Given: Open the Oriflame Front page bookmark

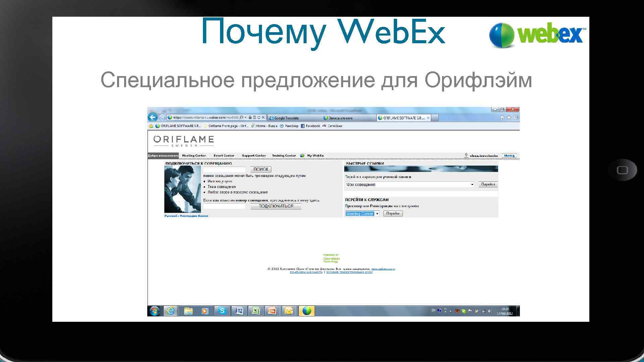Looking at the screenshot, I should tap(226, 126).
